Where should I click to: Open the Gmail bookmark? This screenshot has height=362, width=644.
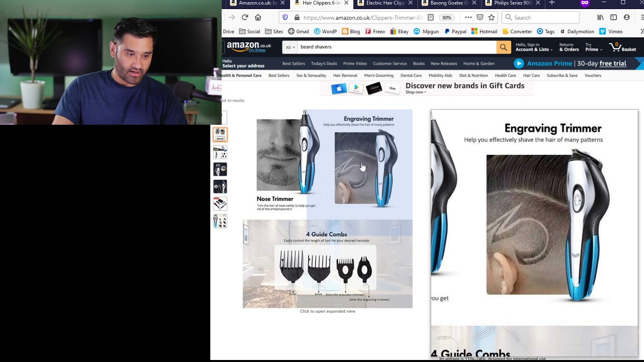click(298, 31)
